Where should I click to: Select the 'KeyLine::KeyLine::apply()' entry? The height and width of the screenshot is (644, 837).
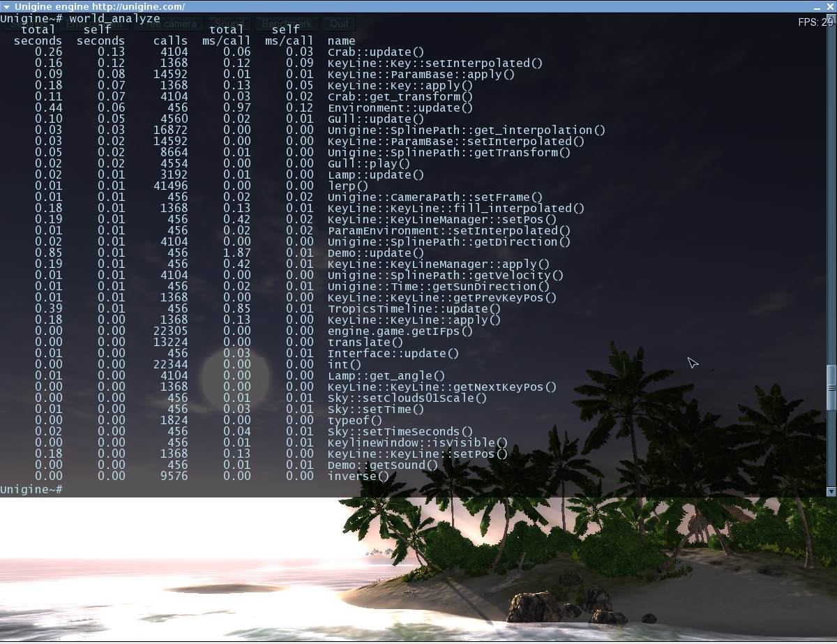point(414,320)
